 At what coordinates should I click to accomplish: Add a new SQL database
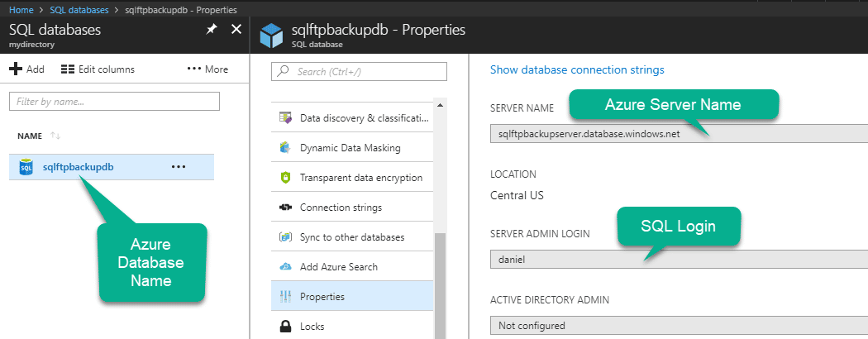(x=27, y=69)
